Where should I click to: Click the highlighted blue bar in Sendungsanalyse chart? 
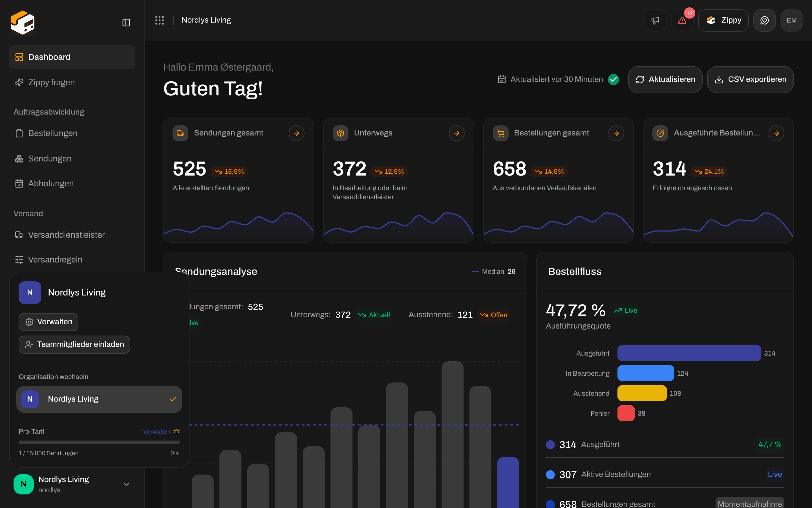pos(508,483)
